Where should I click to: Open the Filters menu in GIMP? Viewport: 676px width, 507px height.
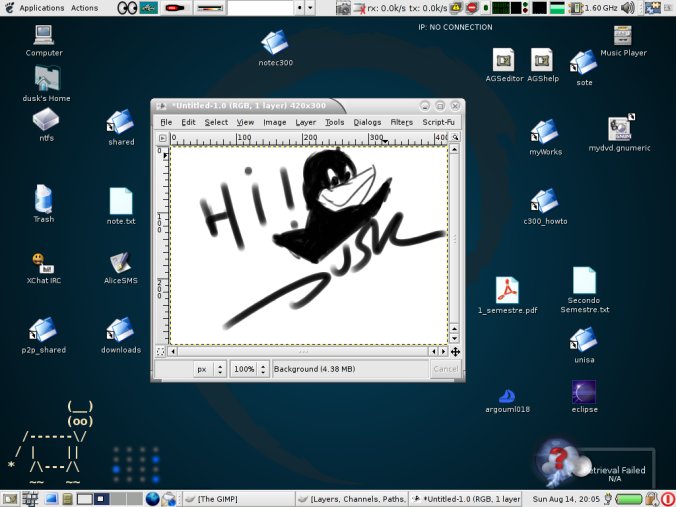click(401, 122)
